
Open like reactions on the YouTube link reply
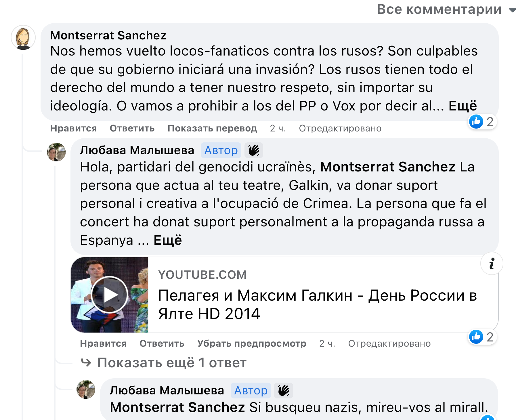pos(482,337)
